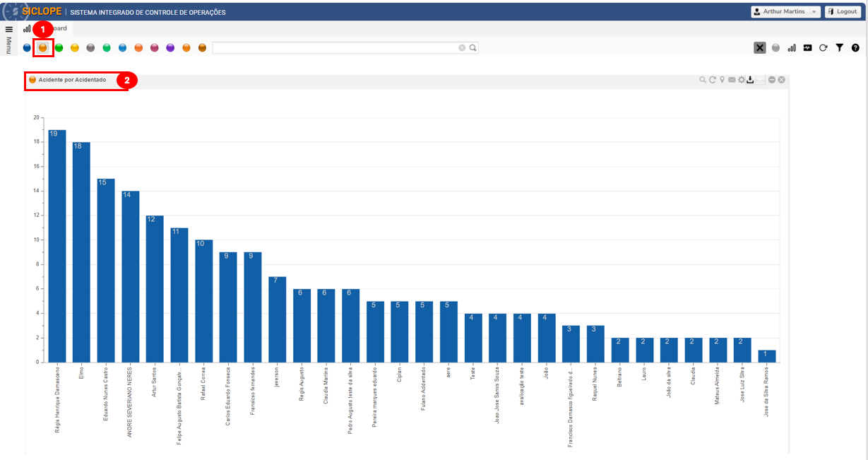Toggle the gray sphere in right toolbar
The width and height of the screenshot is (868, 460).
pyautogui.click(x=776, y=48)
